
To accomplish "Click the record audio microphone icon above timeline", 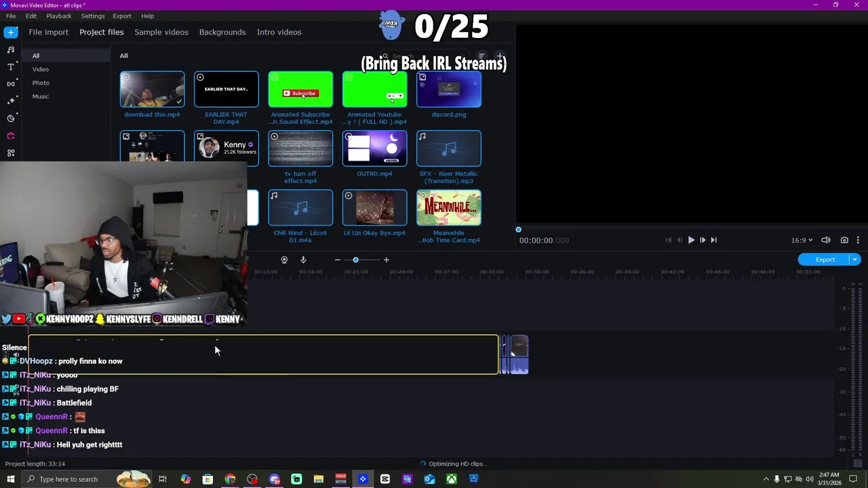I will 303,260.
